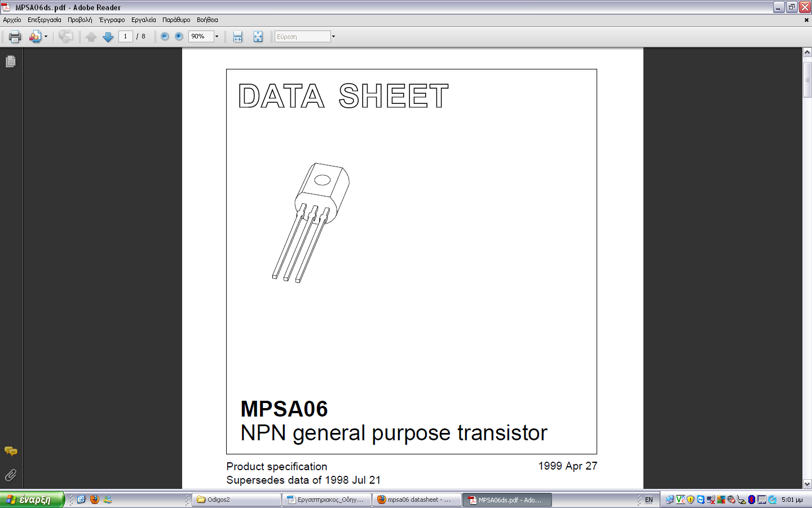Screen dimensions: 812x508
Task: Click the blue Q tray icon
Action: (x=772, y=500)
